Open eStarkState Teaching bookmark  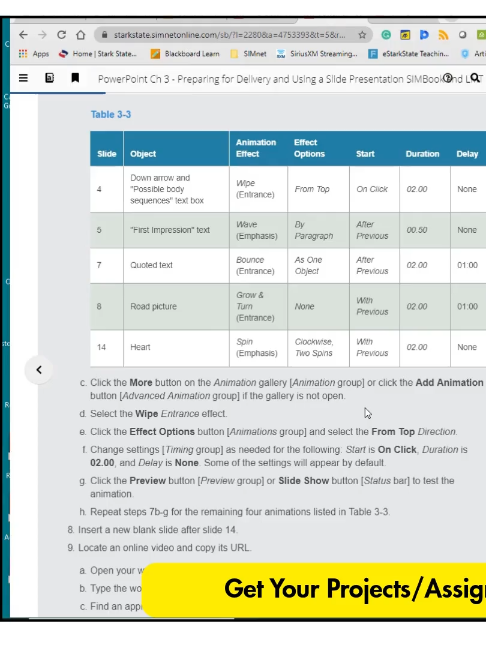(409, 54)
